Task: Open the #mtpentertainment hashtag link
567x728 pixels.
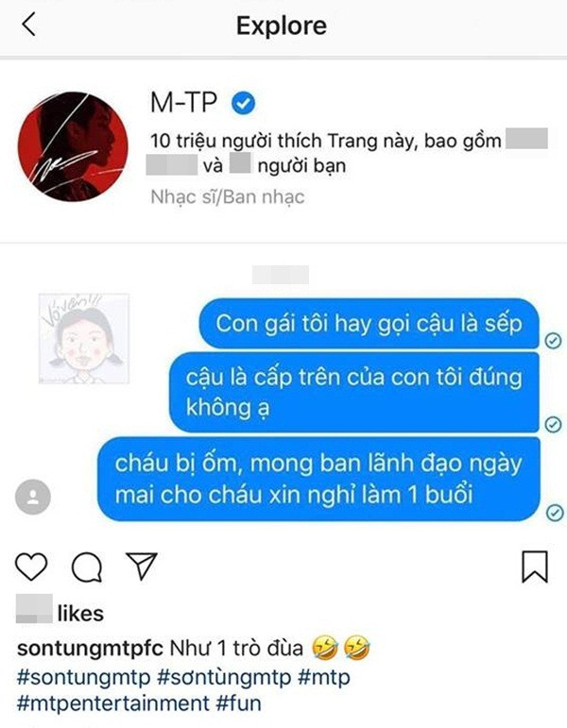Action: pos(113,703)
